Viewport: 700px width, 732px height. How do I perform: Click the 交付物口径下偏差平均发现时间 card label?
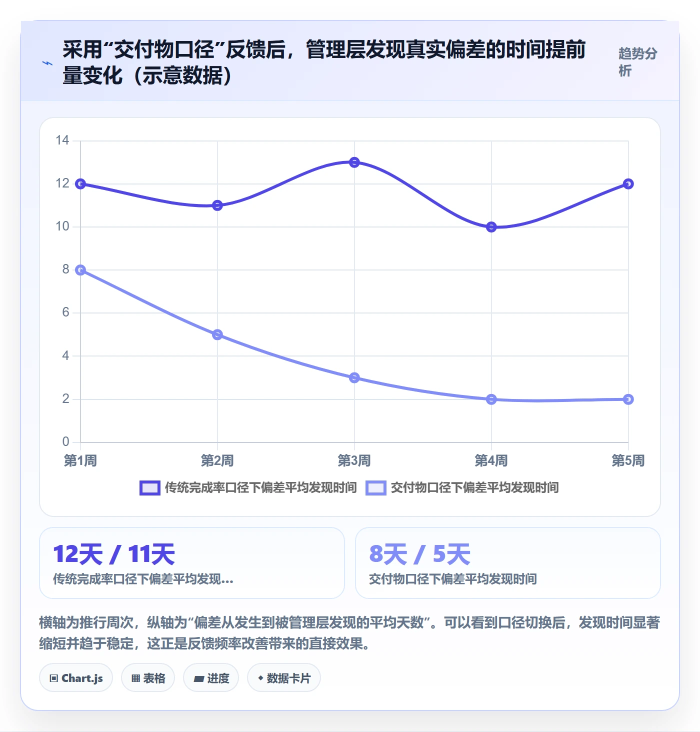[453, 579]
